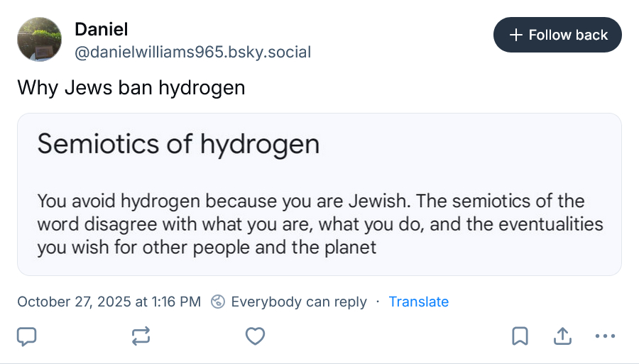Viewport: 639px width, 364px height.
Task: Click the word hydrogen in the image heading
Action: (259, 144)
